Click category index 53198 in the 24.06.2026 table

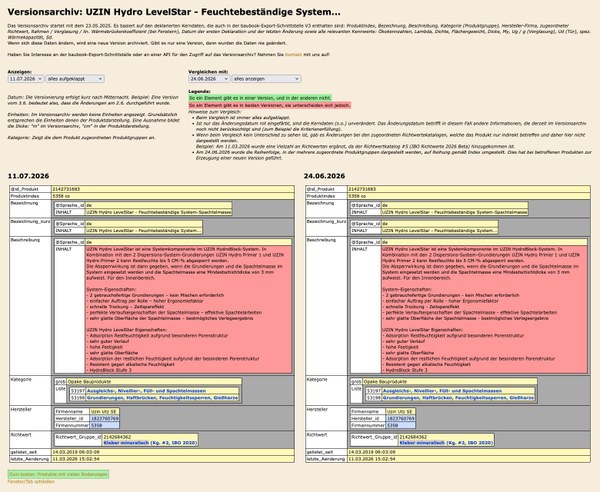(374, 398)
